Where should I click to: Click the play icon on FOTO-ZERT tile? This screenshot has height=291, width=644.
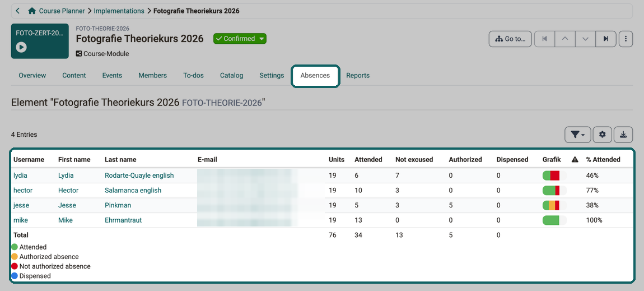[x=21, y=47]
